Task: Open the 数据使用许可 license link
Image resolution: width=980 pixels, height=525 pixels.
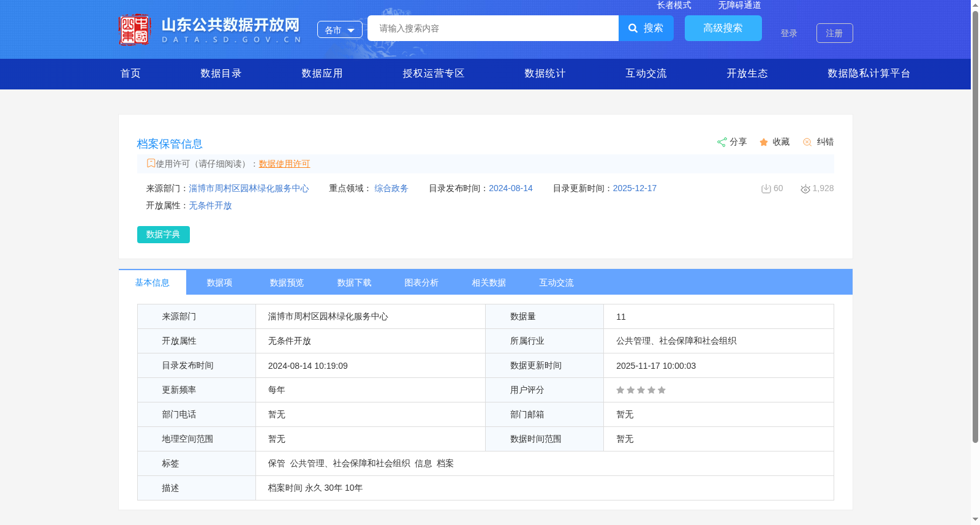Action: [x=284, y=164]
